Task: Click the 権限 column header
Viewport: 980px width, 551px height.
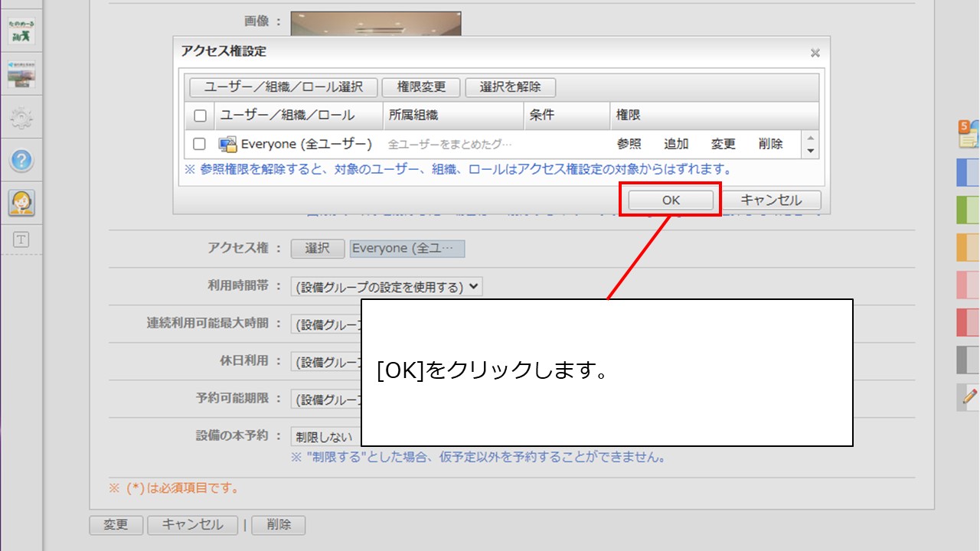Action: pyautogui.click(x=714, y=116)
